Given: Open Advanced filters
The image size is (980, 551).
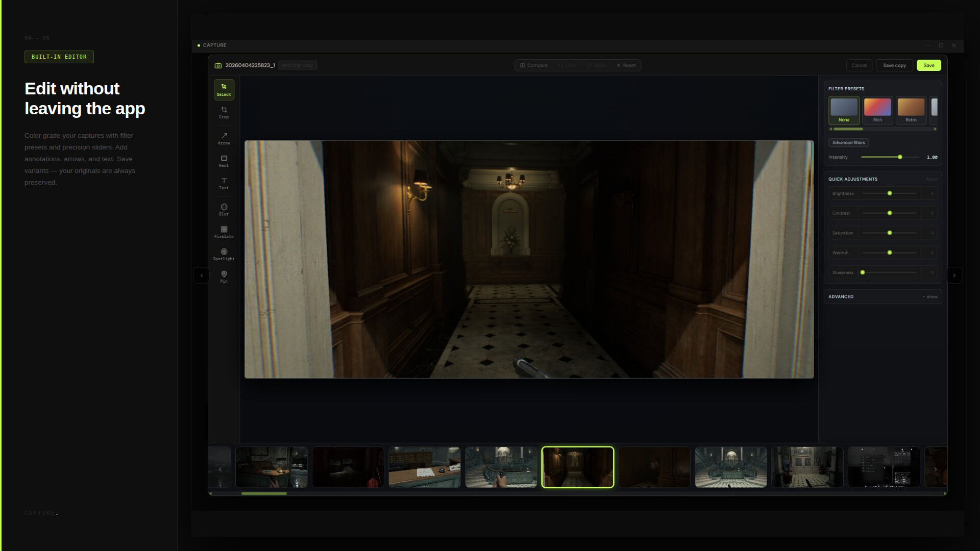Looking at the screenshot, I should click(x=848, y=143).
